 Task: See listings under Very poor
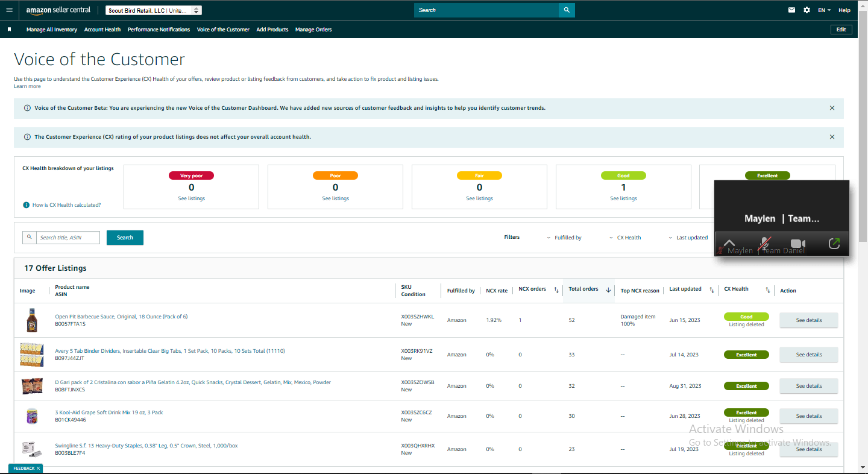pos(191,198)
